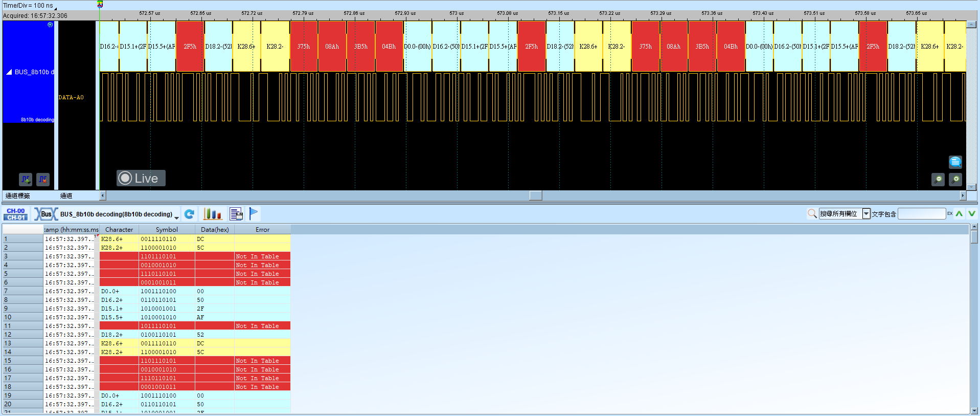Click the search text input box
Image resolution: width=980 pixels, height=416 pixels.
922,214
